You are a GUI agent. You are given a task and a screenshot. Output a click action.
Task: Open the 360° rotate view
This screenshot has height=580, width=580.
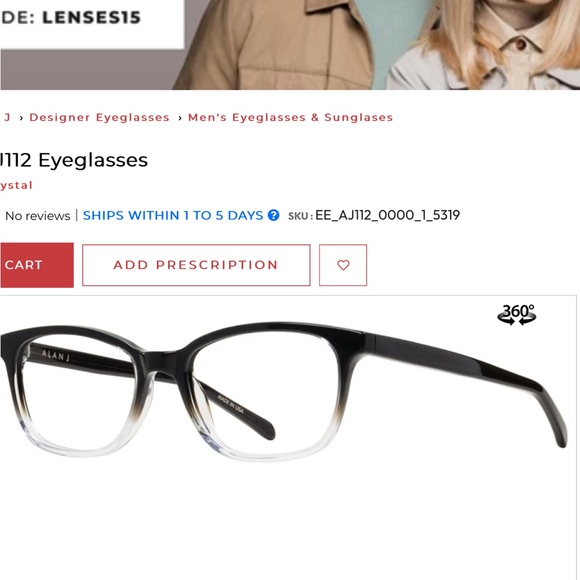pos(516,314)
